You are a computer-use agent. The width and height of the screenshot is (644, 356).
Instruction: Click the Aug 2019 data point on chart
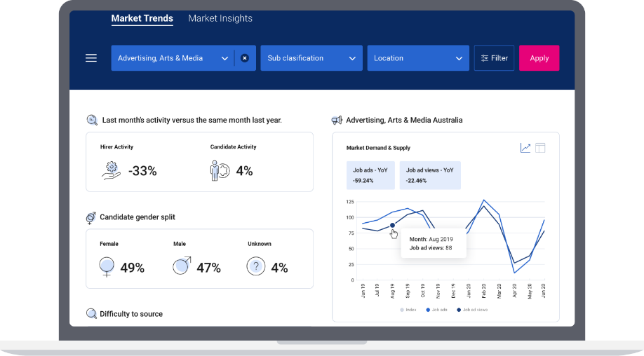[392, 226]
